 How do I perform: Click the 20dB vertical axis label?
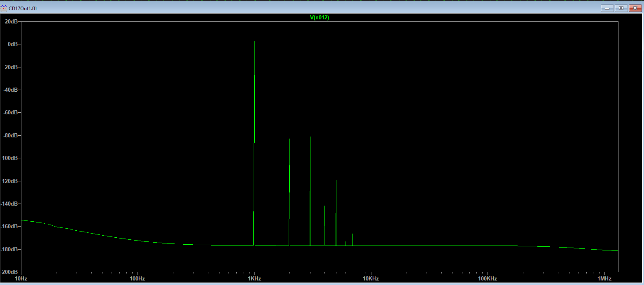pos(11,21)
